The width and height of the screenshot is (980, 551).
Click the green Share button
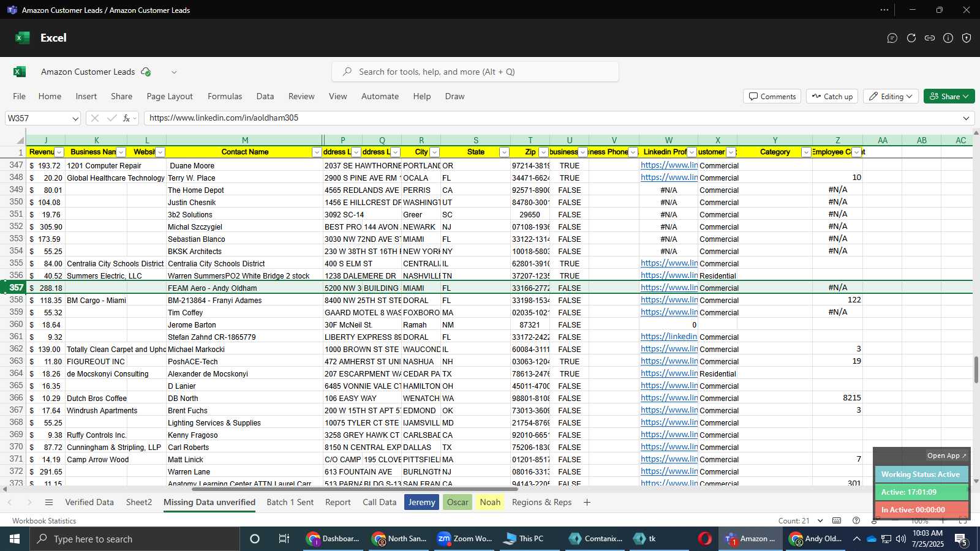(x=949, y=97)
